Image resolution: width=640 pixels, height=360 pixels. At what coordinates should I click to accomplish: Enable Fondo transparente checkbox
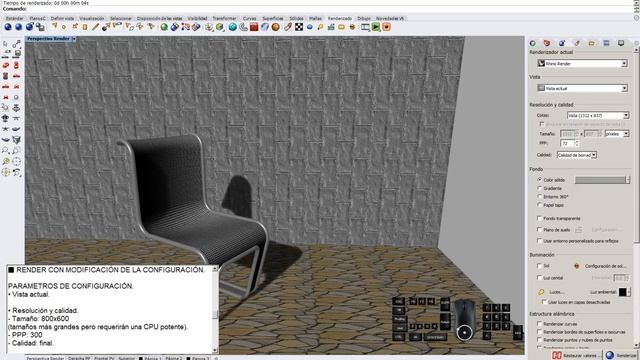[540, 218]
